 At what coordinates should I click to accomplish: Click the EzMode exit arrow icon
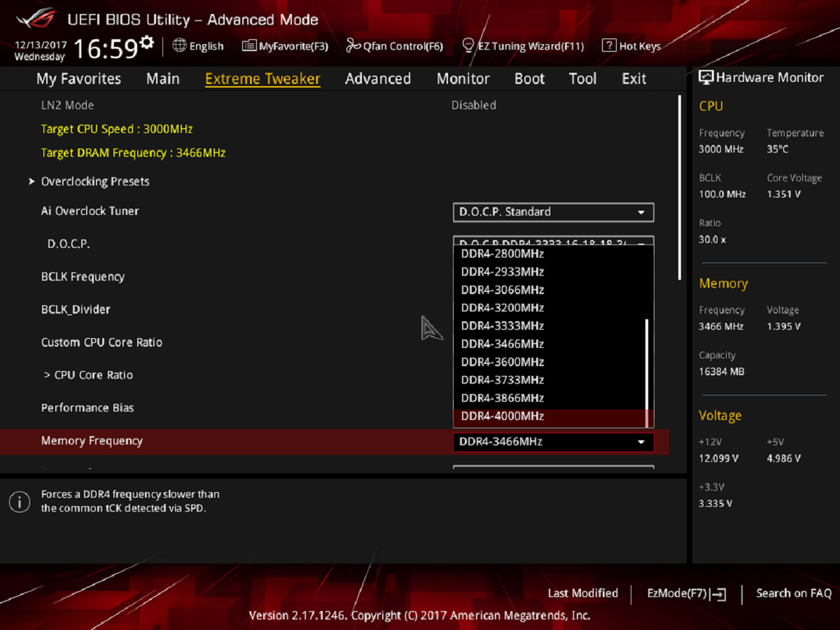point(718,594)
